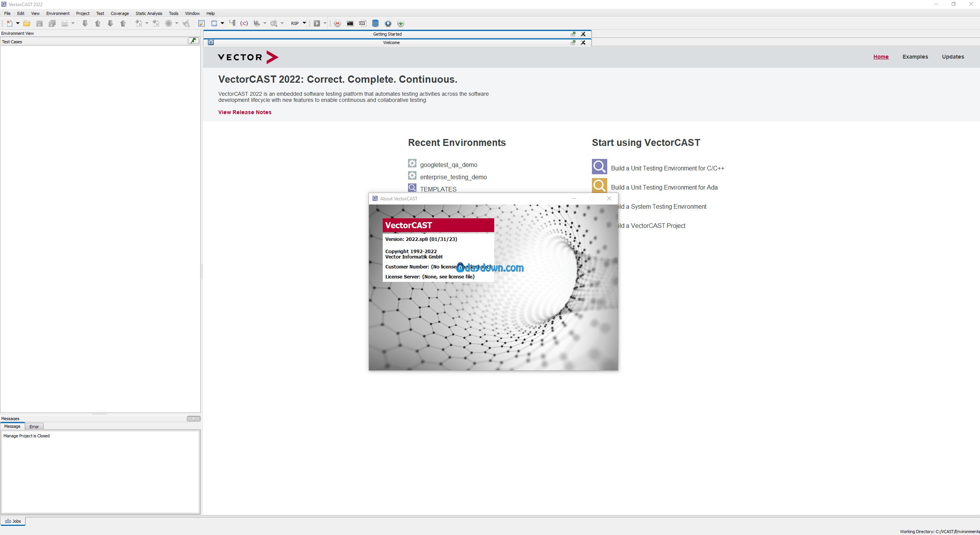Click Build a VectorCAST Project link
Viewport: 980px width, 535px height.
coord(652,226)
